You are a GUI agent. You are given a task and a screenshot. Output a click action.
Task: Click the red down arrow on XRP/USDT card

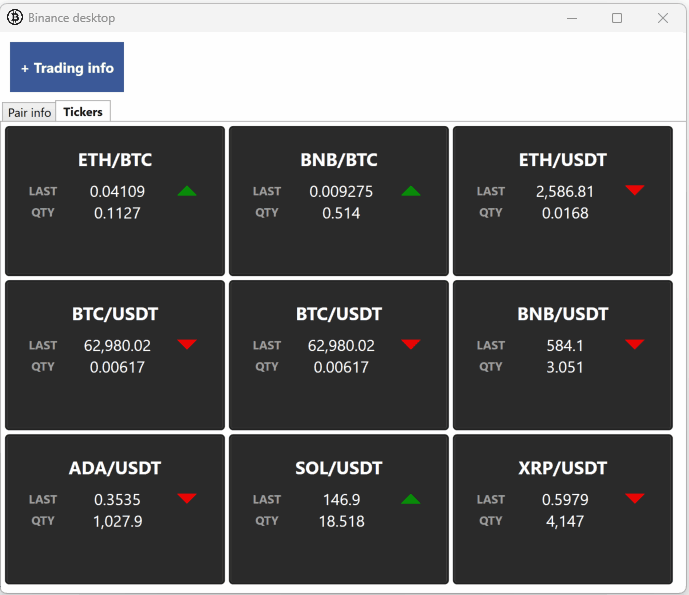635,498
